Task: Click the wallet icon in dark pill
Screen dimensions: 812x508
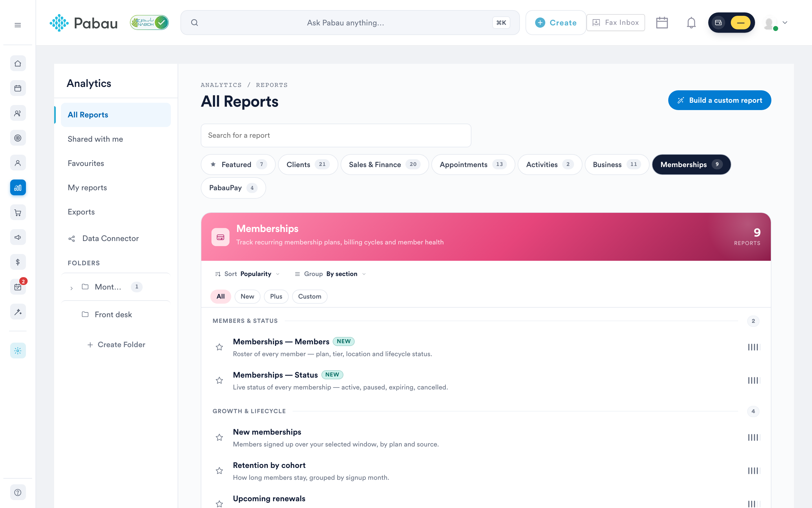Action: tap(718, 23)
